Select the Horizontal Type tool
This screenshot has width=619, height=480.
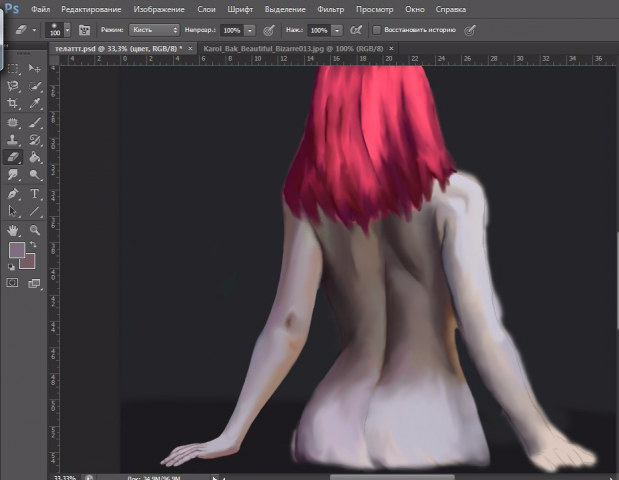coord(35,194)
